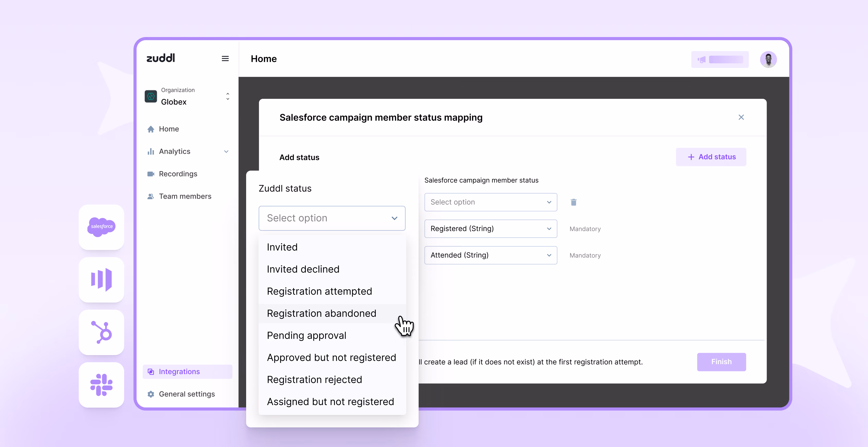Go to Home in the sidebar
Viewport: 868px width, 447px height.
pos(187,129)
